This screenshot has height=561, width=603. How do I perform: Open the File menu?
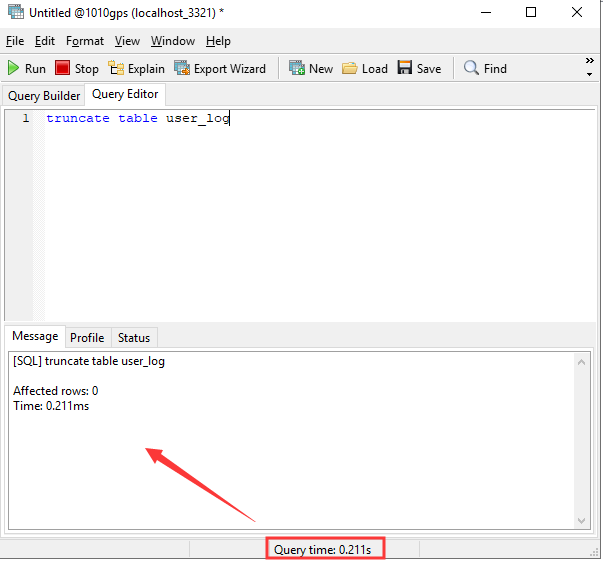(x=15, y=41)
